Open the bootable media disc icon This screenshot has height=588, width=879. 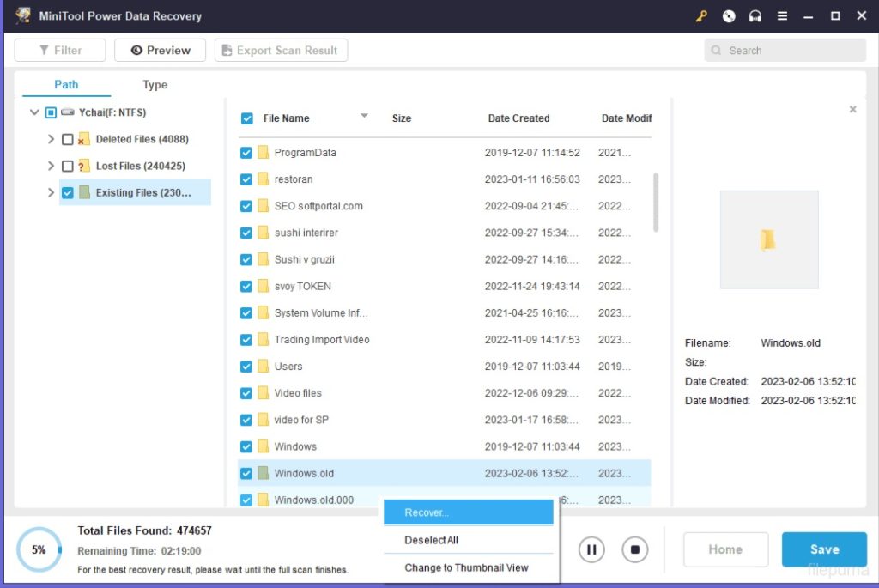[x=729, y=16]
